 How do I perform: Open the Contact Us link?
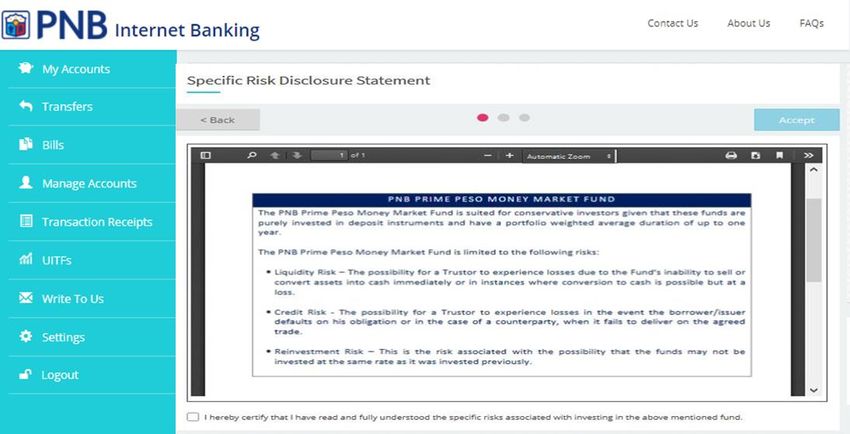coord(673,23)
